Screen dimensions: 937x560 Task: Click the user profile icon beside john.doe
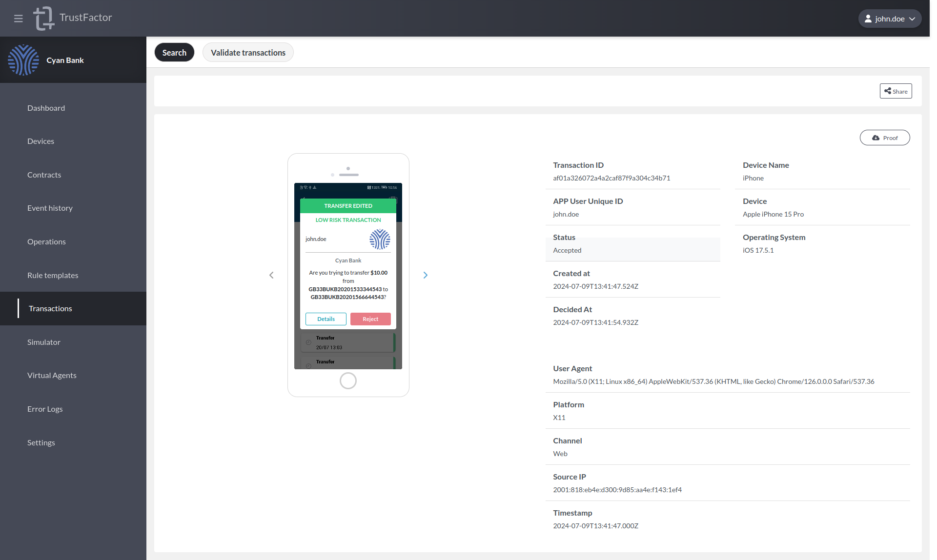pos(868,19)
